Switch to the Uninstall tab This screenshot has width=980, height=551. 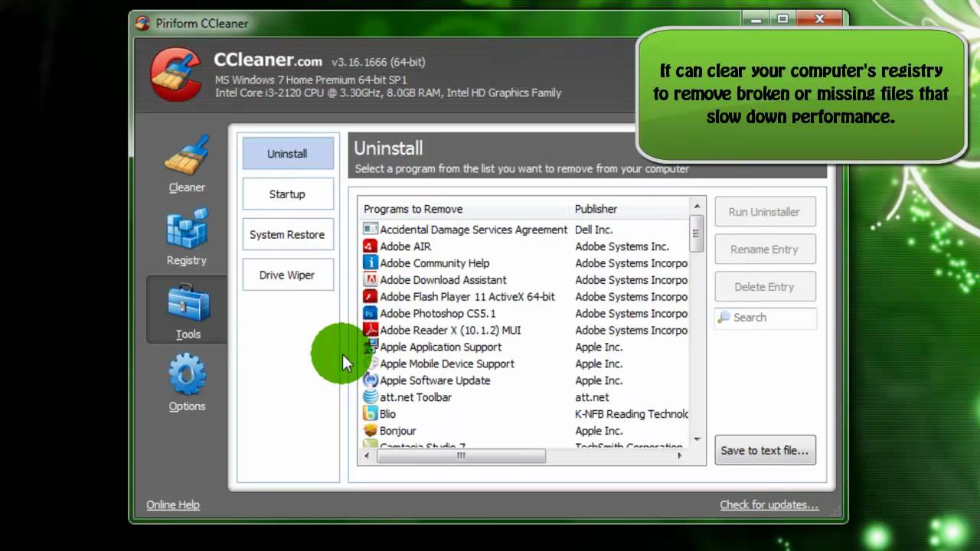tap(288, 153)
